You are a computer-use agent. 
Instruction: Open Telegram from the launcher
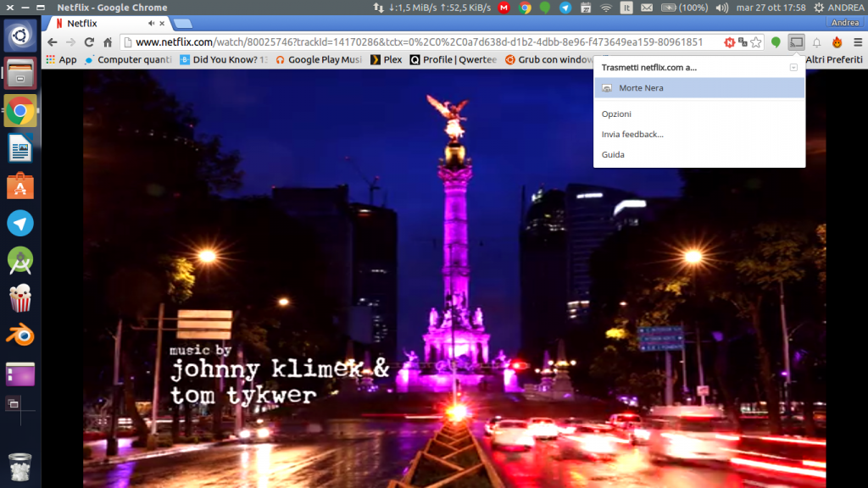tap(20, 224)
